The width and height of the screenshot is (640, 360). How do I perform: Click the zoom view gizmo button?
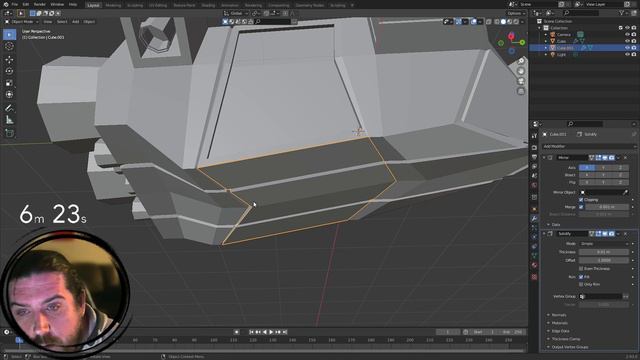tap(521, 61)
